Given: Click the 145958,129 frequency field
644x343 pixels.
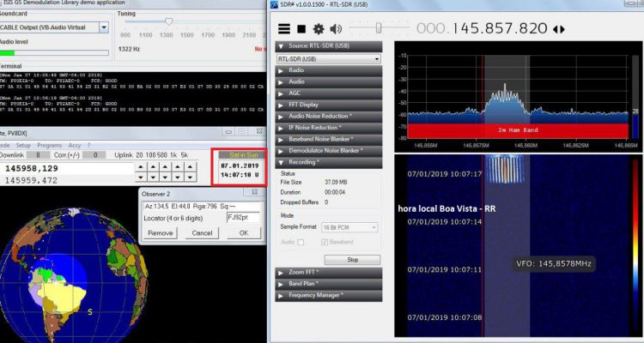Looking at the screenshot, I should (66, 169).
